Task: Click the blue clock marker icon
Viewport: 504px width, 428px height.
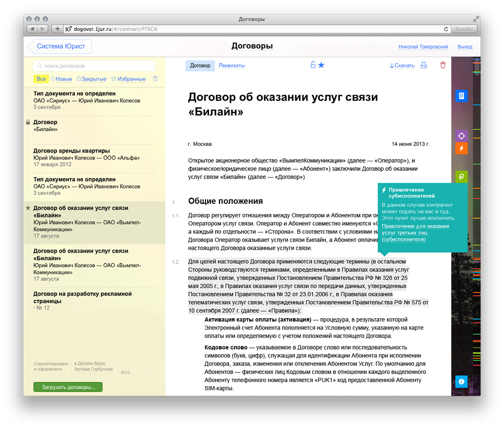Action: (461, 381)
